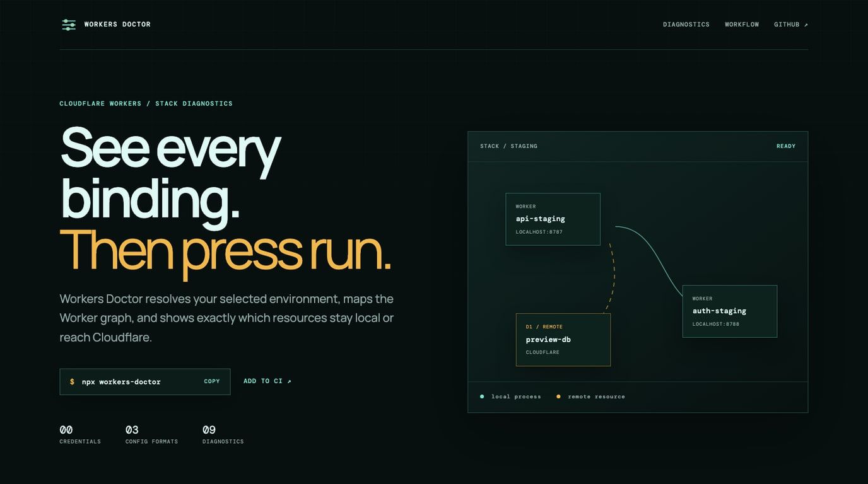Click the Workers Doctor logo icon
This screenshot has height=484, width=868.
click(69, 25)
